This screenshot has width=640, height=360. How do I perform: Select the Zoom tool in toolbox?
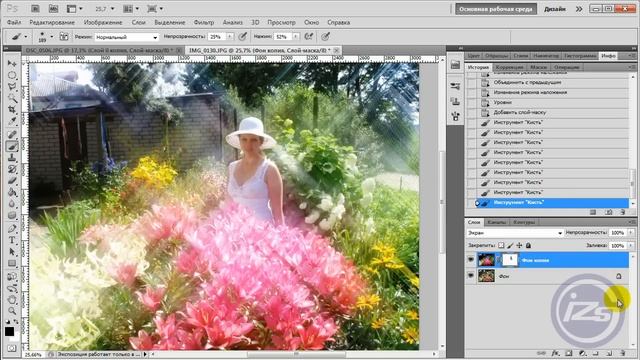click(12, 311)
